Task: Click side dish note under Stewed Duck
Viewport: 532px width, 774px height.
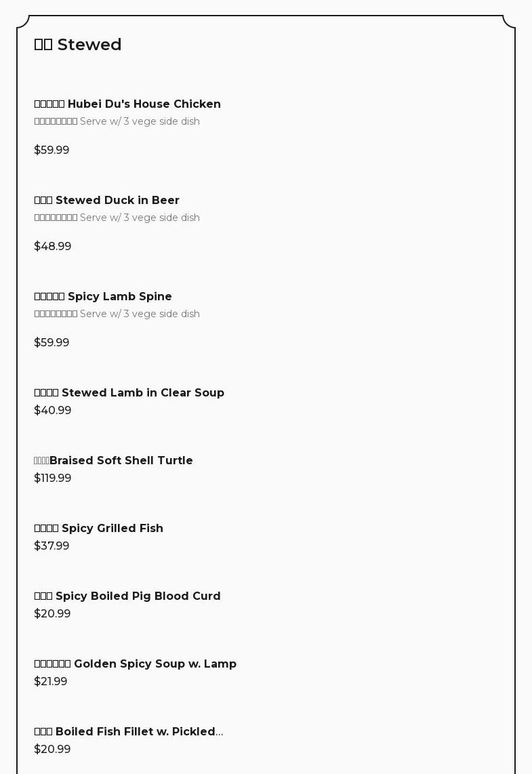Action: (117, 218)
